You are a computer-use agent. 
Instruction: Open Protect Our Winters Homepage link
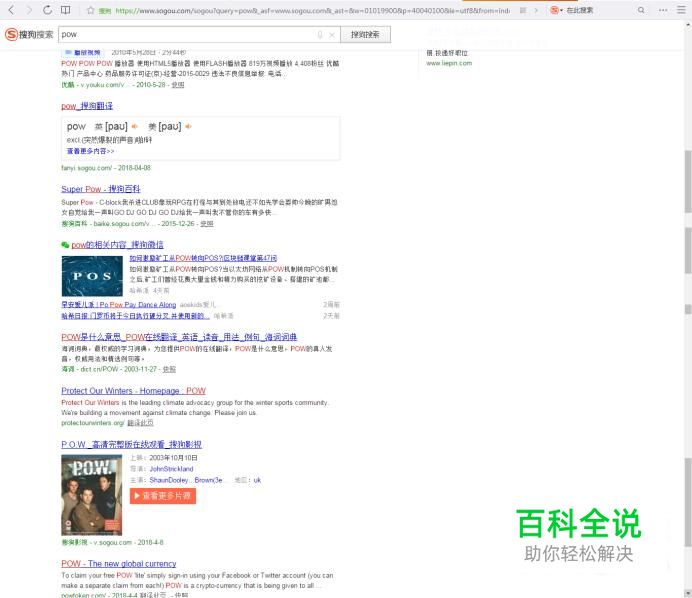[133, 391]
